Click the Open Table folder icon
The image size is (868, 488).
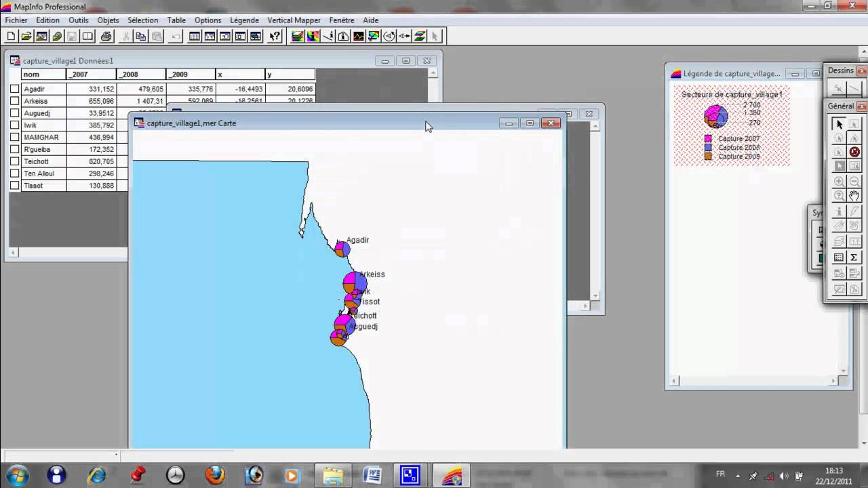point(26,37)
